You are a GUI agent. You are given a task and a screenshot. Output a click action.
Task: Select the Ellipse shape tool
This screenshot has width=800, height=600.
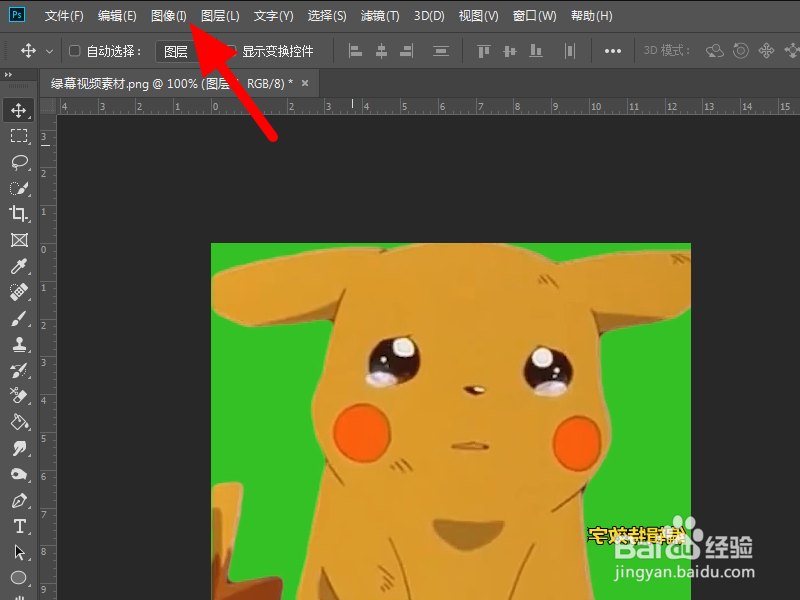(19, 578)
